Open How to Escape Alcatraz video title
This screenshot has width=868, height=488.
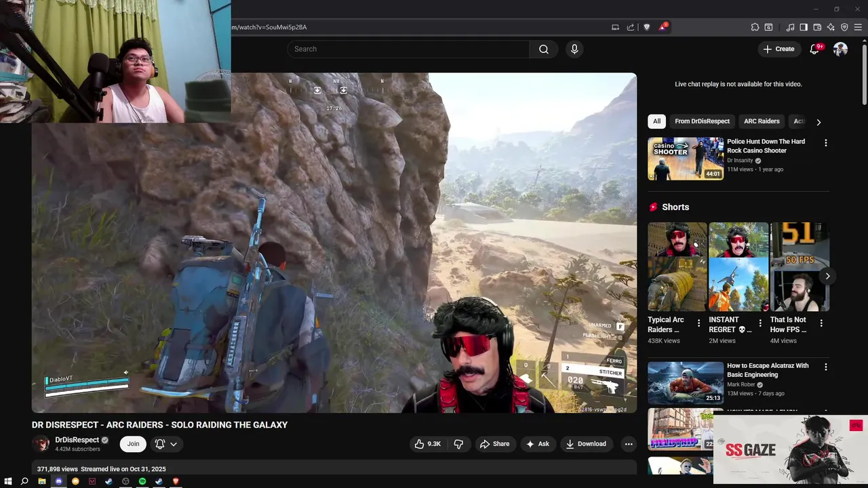point(768,370)
